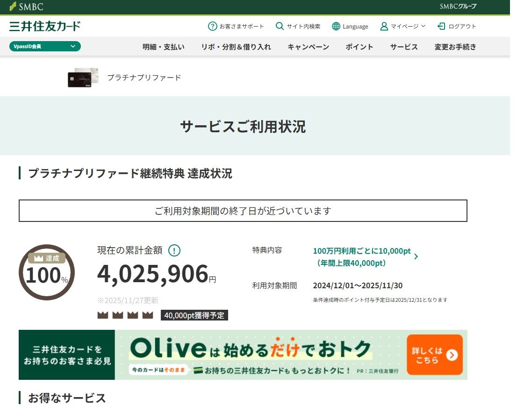The image size is (524, 420).
Task: Click the question mark support icon
Action: 212,26
